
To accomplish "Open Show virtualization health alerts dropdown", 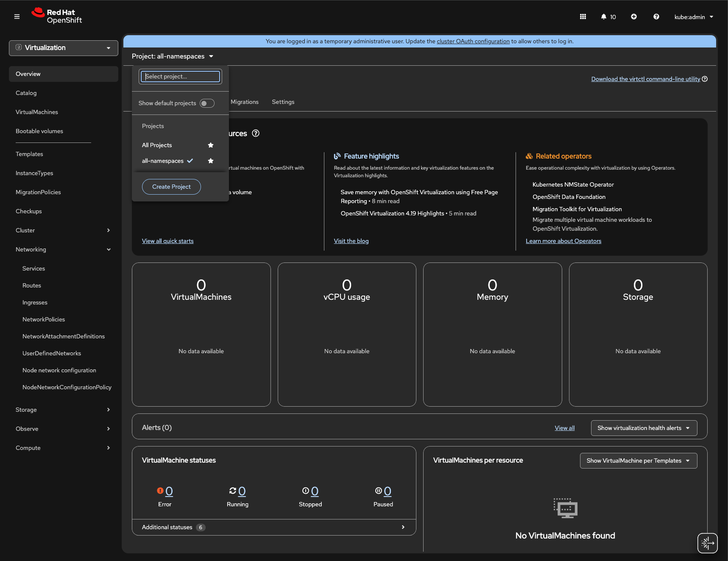I will tap(644, 428).
